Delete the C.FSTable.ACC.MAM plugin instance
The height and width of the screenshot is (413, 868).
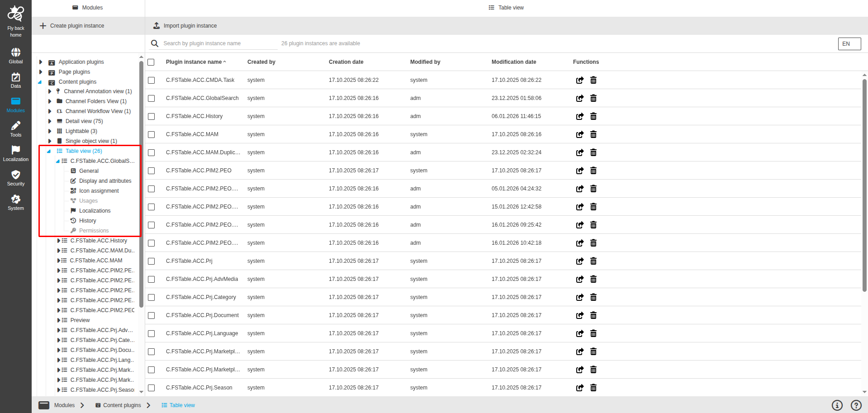pyautogui.click(x=593, y=134)
